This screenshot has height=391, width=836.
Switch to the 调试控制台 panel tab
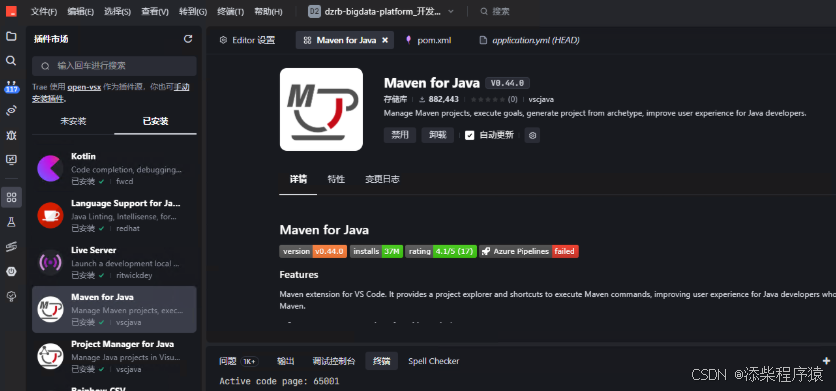click(x=334, y=361)
